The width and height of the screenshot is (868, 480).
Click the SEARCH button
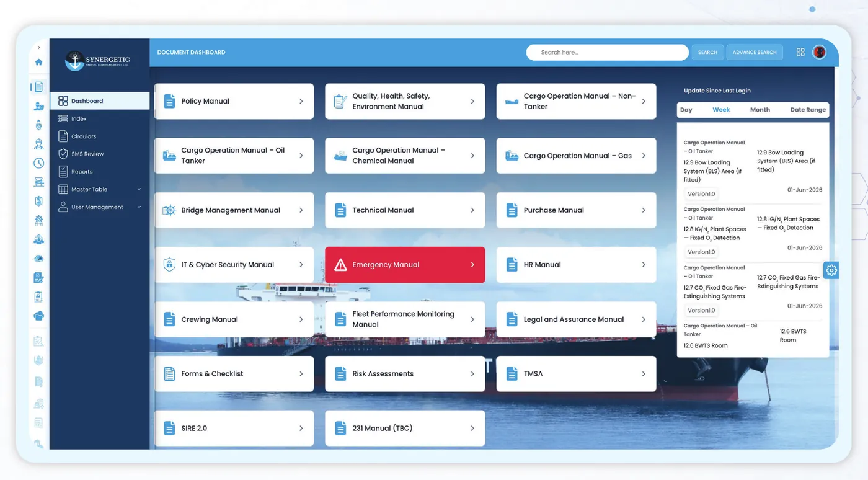point(707,52)
